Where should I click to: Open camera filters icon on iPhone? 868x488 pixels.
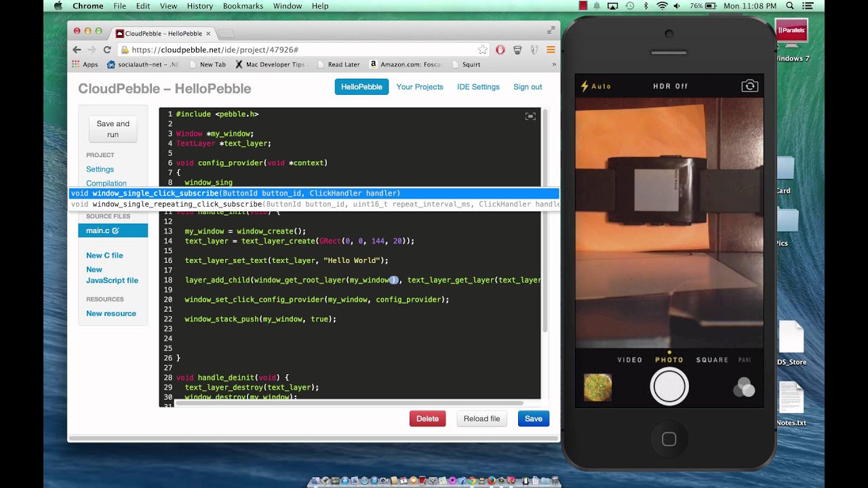point(743,387)
